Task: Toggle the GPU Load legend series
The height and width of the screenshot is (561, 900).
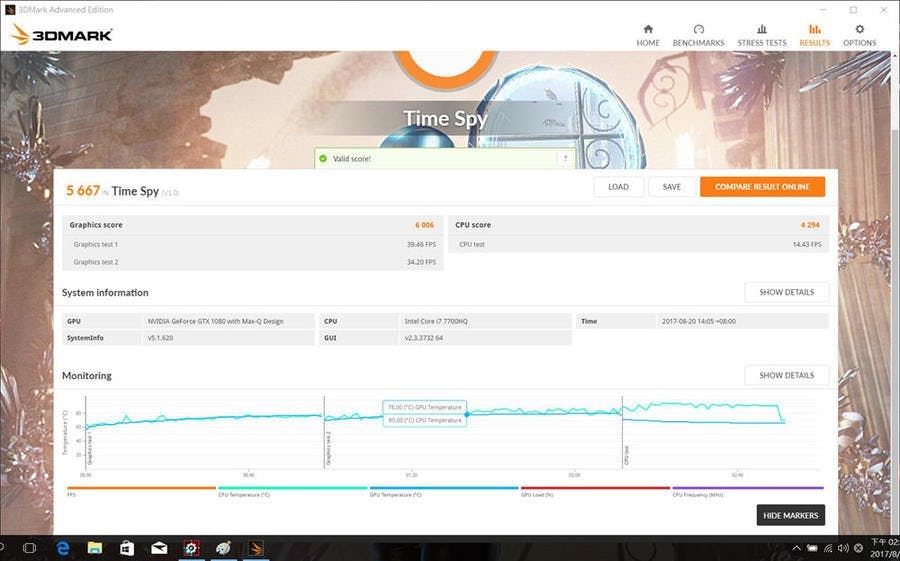Action: (595, 491)
